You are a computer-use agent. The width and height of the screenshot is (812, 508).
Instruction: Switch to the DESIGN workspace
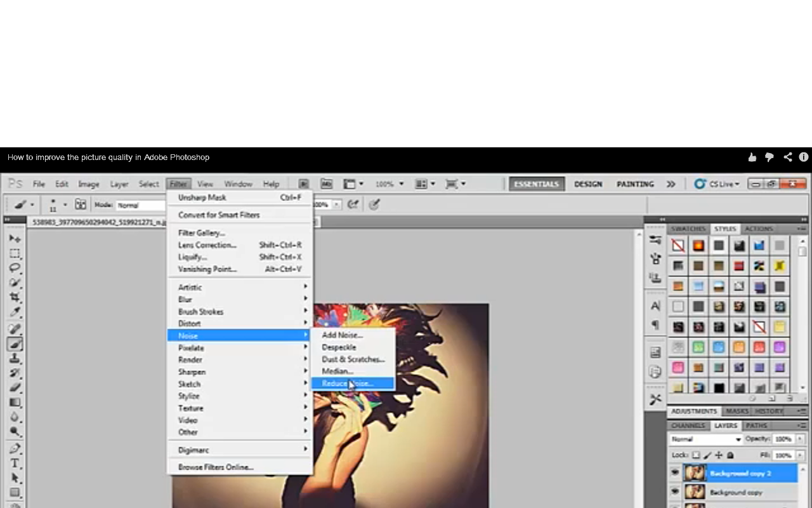click(588, 184)
